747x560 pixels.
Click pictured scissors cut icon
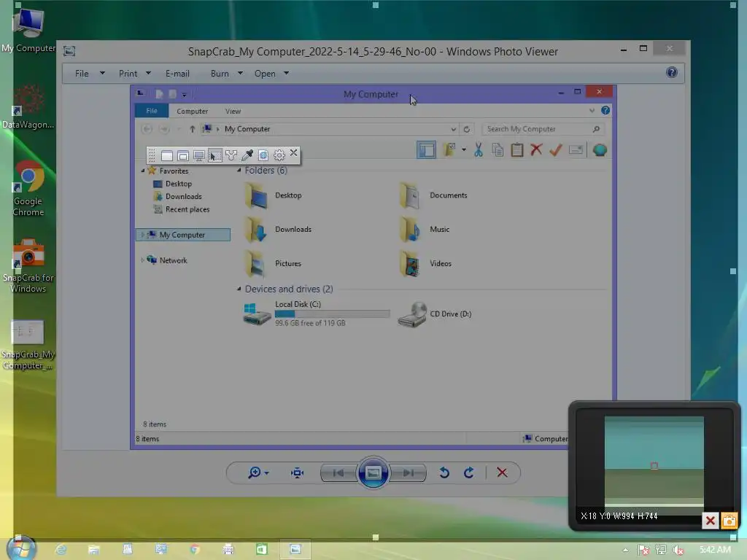(x=479, y=150)
